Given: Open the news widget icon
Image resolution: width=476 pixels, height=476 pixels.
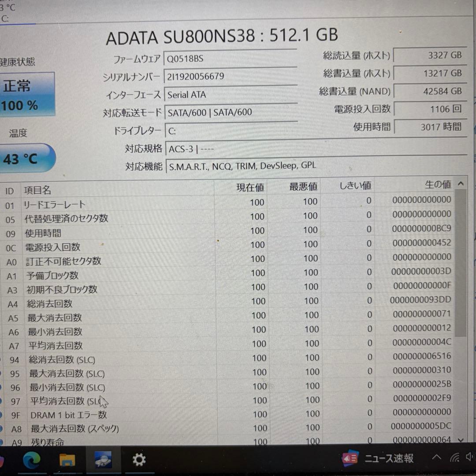Looking at the screenshot, I should pos(350,458).
